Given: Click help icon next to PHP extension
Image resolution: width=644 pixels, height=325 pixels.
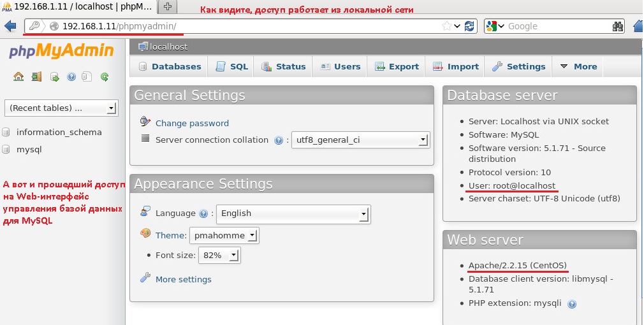Looking at the screenshot, I should [x=572, y=304].
